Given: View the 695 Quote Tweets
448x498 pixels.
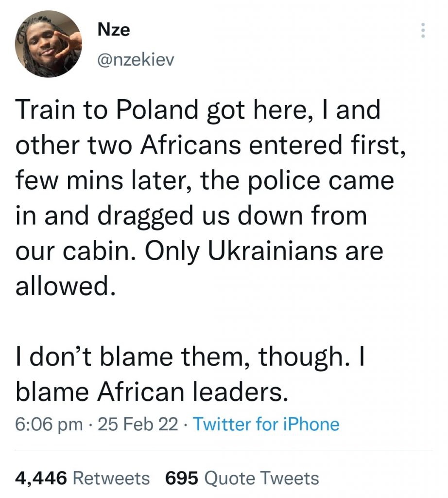Looking at the screenshot, I should [x=242, y=478].
